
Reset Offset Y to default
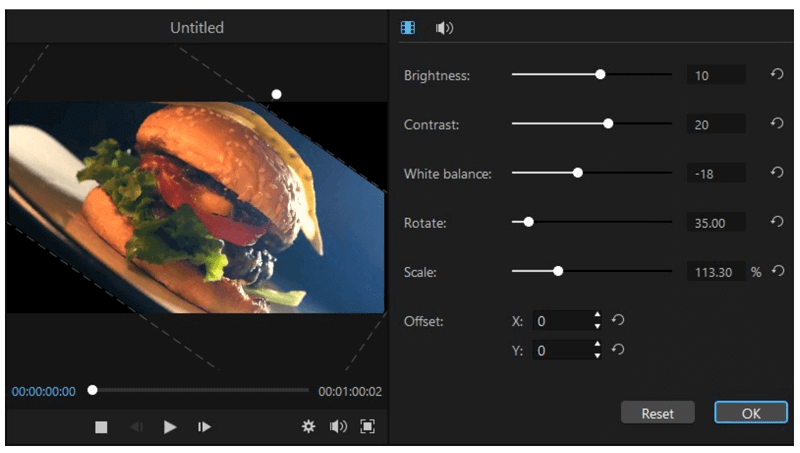(x=618, y=349)
